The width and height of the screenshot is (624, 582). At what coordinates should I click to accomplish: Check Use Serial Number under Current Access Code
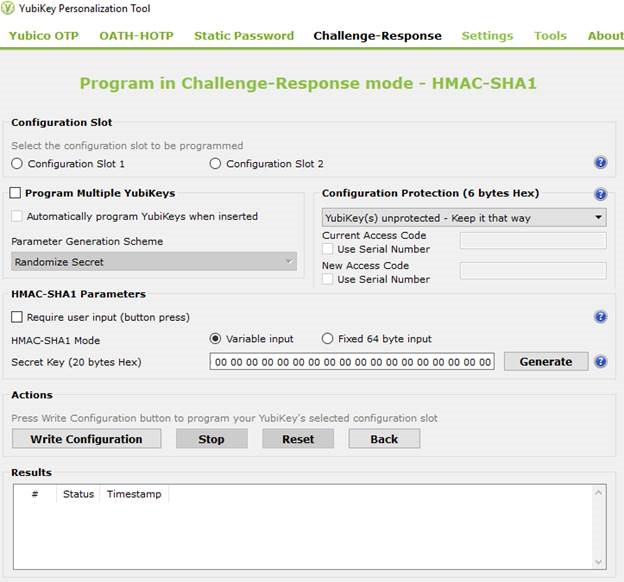(x=328, y=249)
